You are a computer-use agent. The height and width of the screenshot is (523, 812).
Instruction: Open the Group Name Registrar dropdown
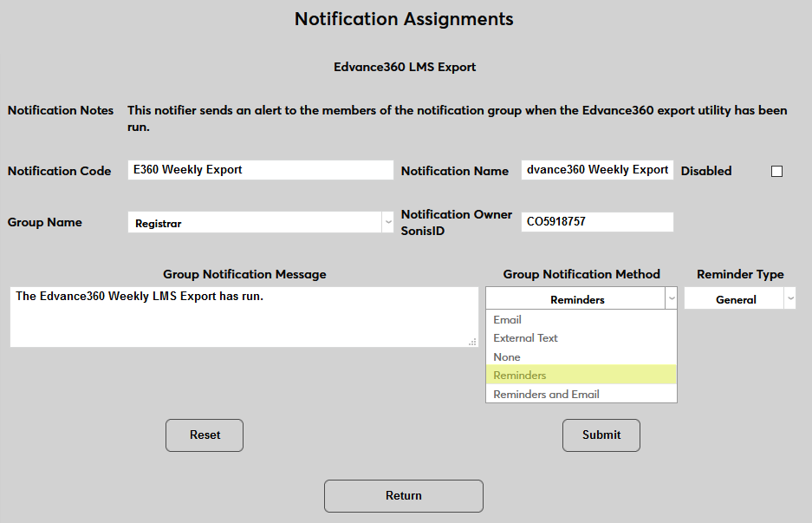pyautogui.click(x=261, y=222)
